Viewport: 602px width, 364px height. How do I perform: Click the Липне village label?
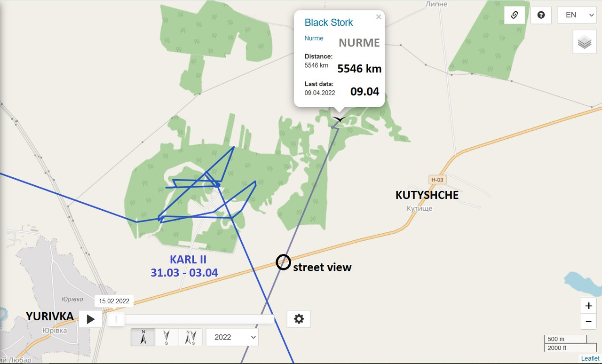(436, 4)
